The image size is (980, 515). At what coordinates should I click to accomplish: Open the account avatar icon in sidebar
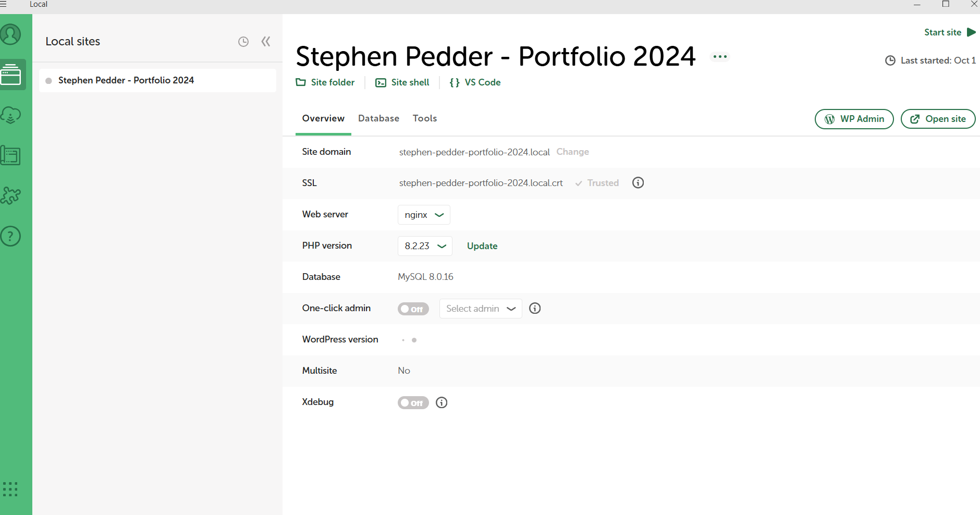10,35
